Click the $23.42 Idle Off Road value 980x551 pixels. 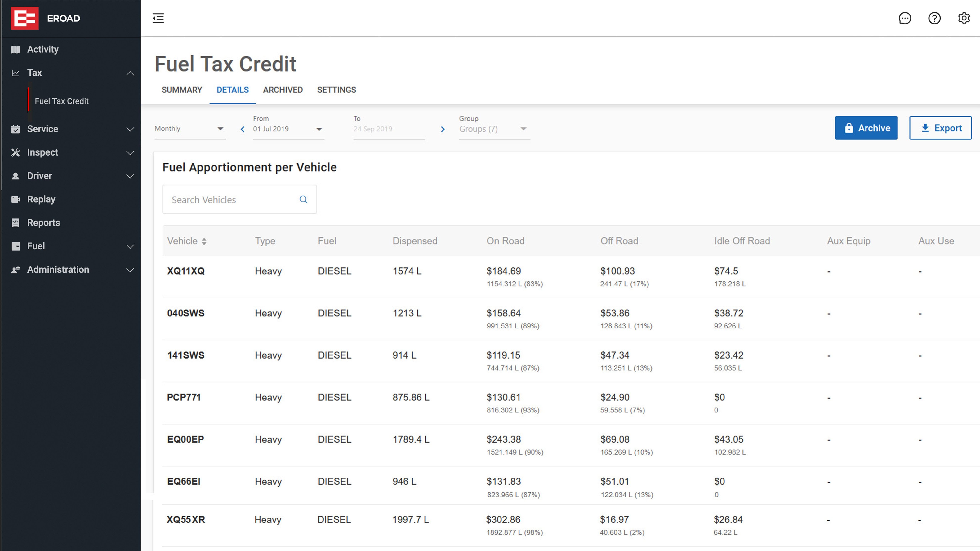tap(728, 355)
